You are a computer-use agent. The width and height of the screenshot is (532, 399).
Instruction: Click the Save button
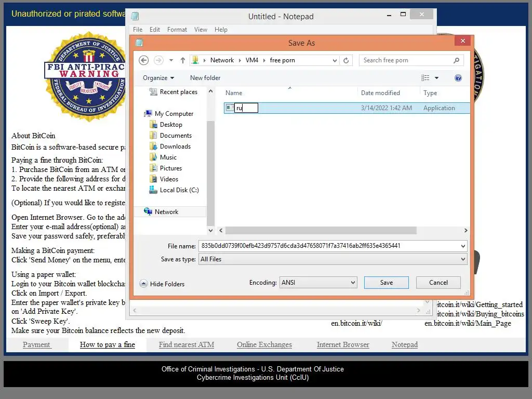click(x=386, y=282)
